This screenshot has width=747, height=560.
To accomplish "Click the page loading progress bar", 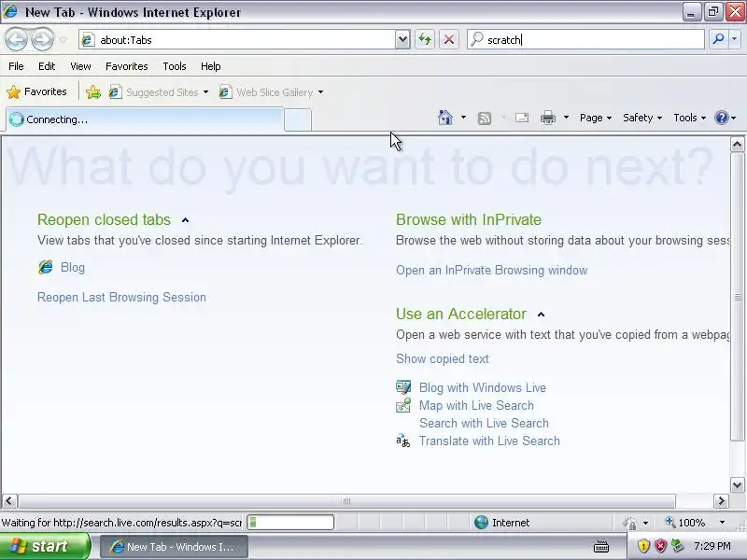I will pos(290,523).
